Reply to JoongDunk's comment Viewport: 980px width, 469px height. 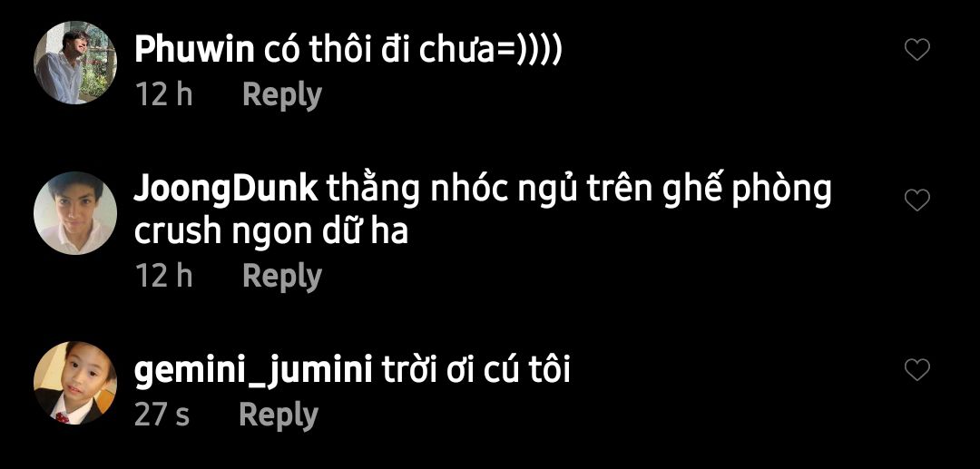[x=282, y=276]
